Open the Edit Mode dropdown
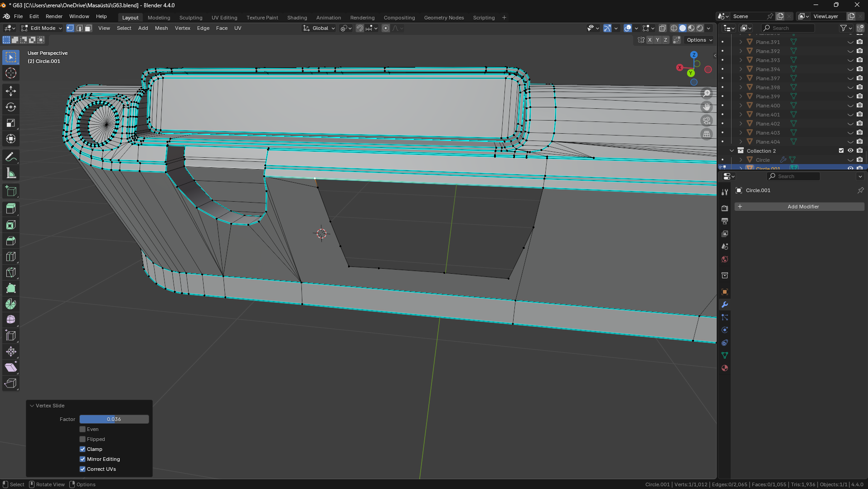This screenshot has width=868, height=489. click(42, 28)
